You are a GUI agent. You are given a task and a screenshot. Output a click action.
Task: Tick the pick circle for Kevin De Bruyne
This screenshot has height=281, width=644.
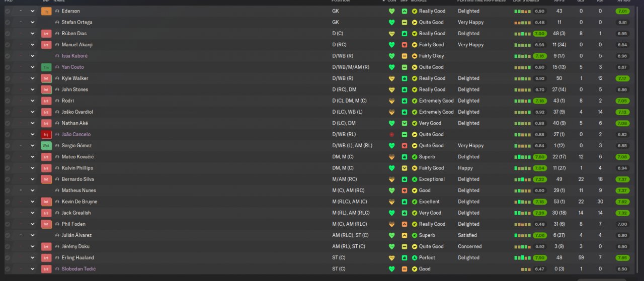point(7,202)
